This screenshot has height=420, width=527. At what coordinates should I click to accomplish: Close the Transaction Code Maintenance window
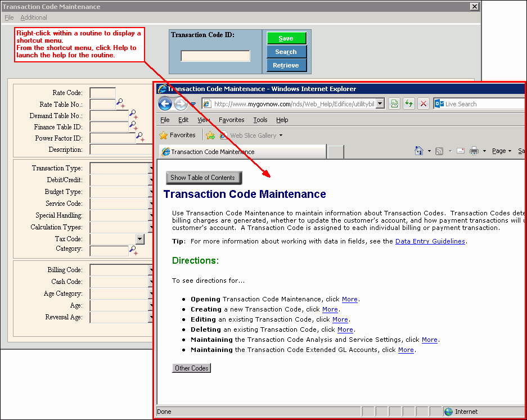click(474, 6)
